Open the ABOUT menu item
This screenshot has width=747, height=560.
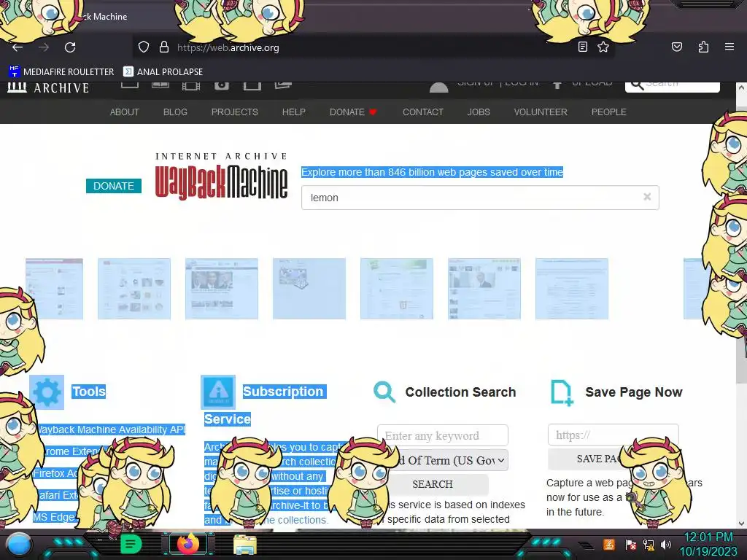tap(124, 112)
